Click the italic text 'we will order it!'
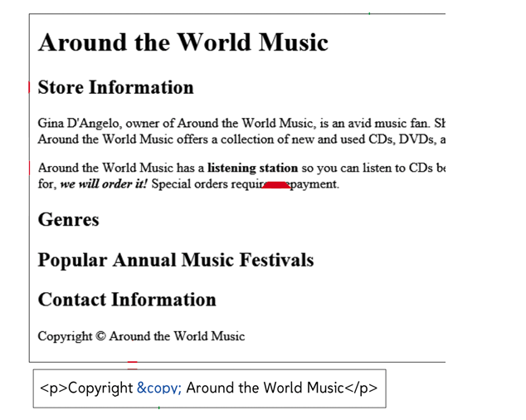Image resolution: width=526 pixels, height=420 pixels. (104, 184)
